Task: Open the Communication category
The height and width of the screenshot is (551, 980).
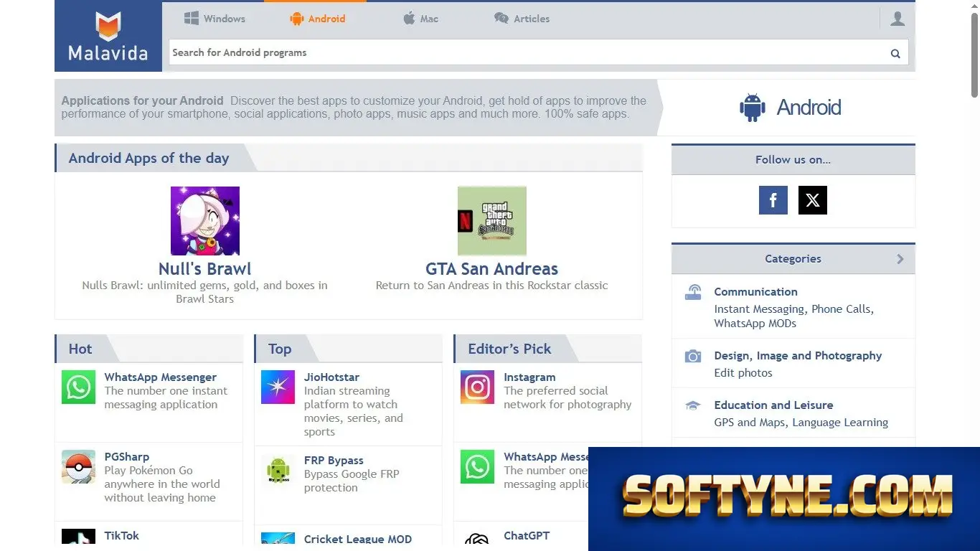Action: (x=755, y=292)
